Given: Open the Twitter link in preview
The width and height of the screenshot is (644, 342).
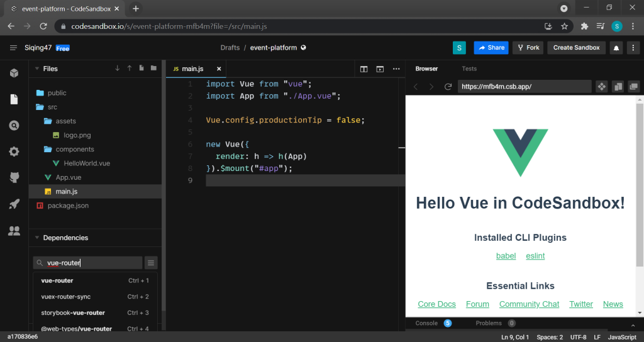Looking at the screenshot, I should (x=580, y=304).
